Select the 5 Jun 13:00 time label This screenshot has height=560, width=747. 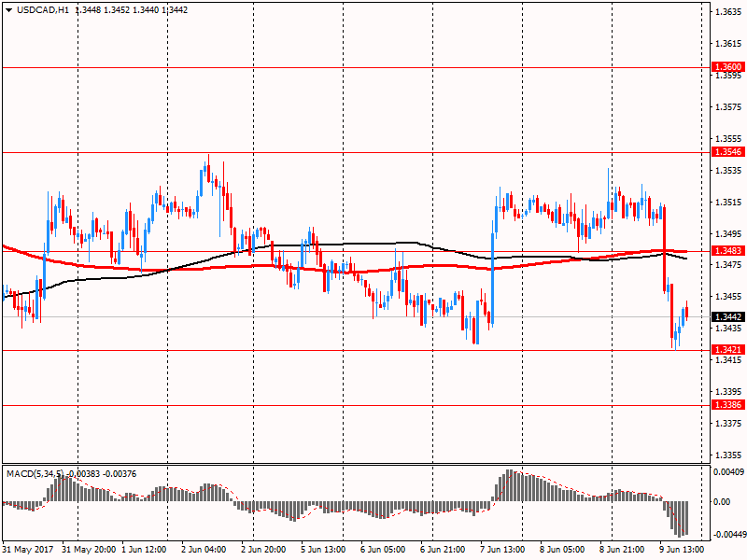coord(323,550)
